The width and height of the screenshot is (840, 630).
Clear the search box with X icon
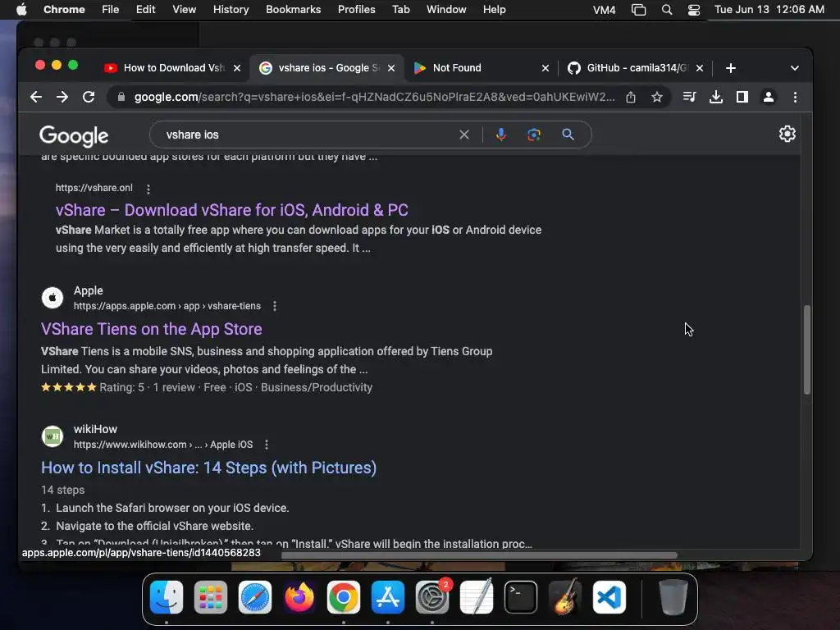pos(464,135)
